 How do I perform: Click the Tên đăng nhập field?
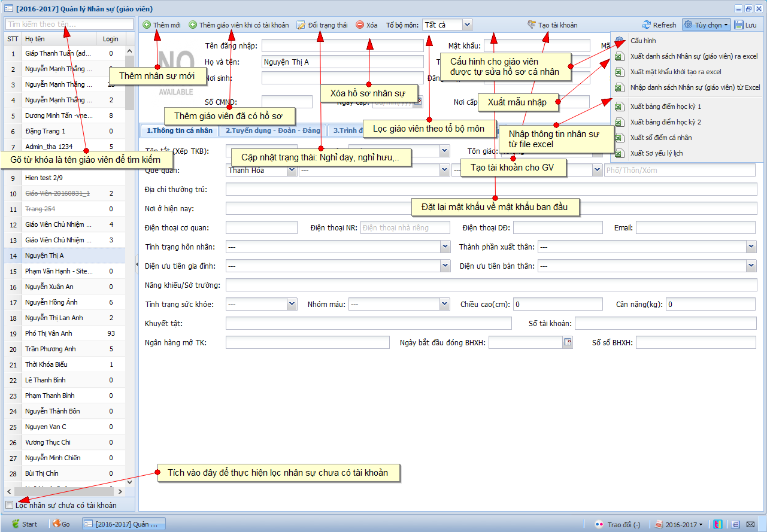(342, 45)
